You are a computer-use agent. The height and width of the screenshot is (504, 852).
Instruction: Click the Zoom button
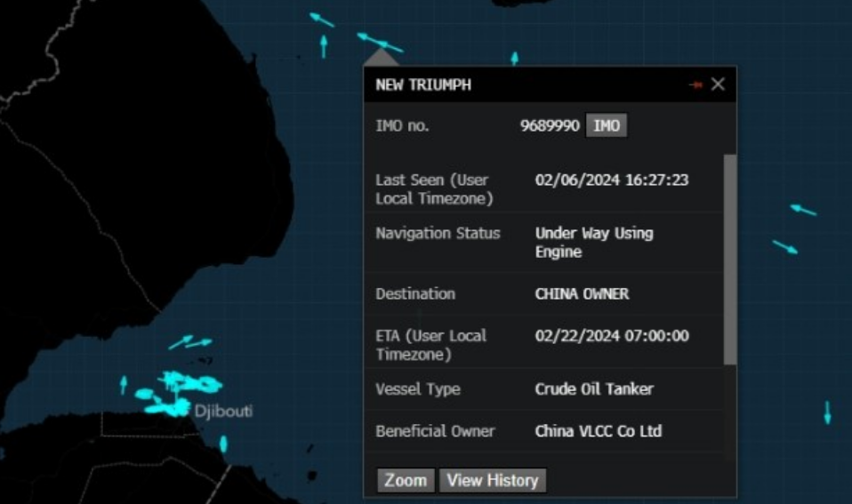406,480
